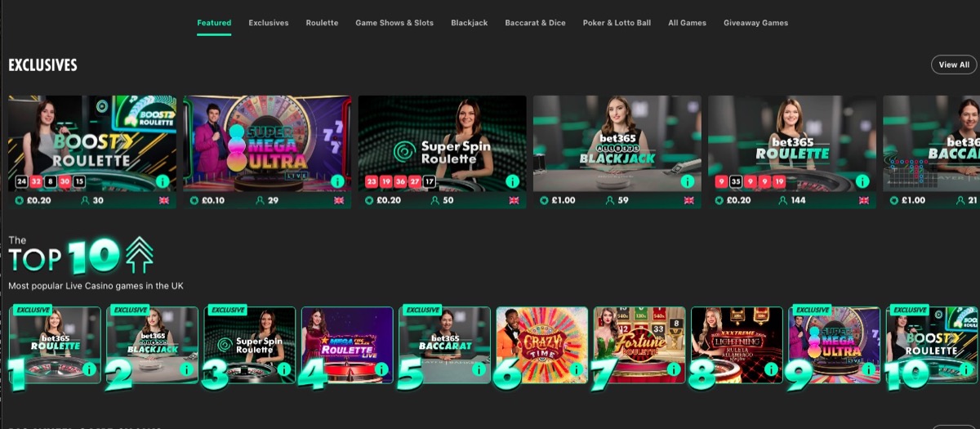Switch to Baccarat & Dice tab
The width and height of the screenshot is (980, 429).
pos(535,23)
